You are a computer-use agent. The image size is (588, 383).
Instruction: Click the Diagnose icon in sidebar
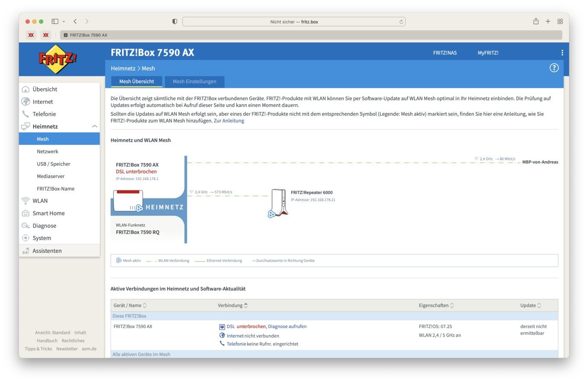point(26,226)
